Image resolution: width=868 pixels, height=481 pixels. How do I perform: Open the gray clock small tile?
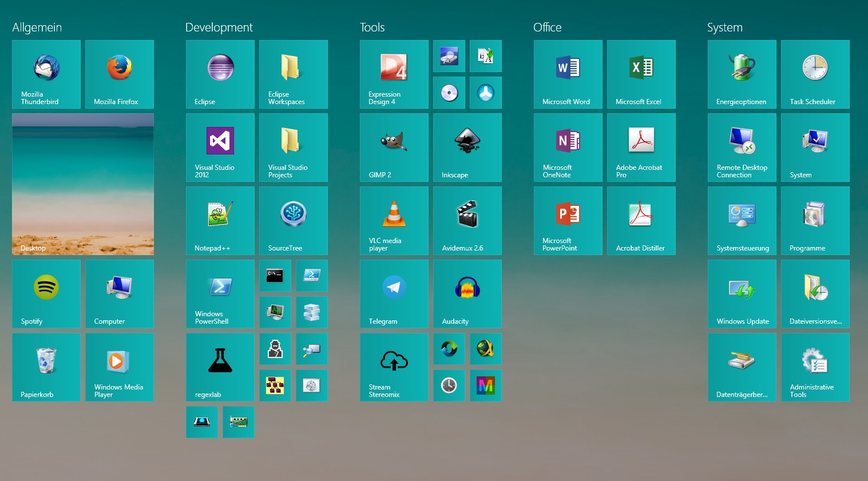pyautogui.click(x=449, y=385)
